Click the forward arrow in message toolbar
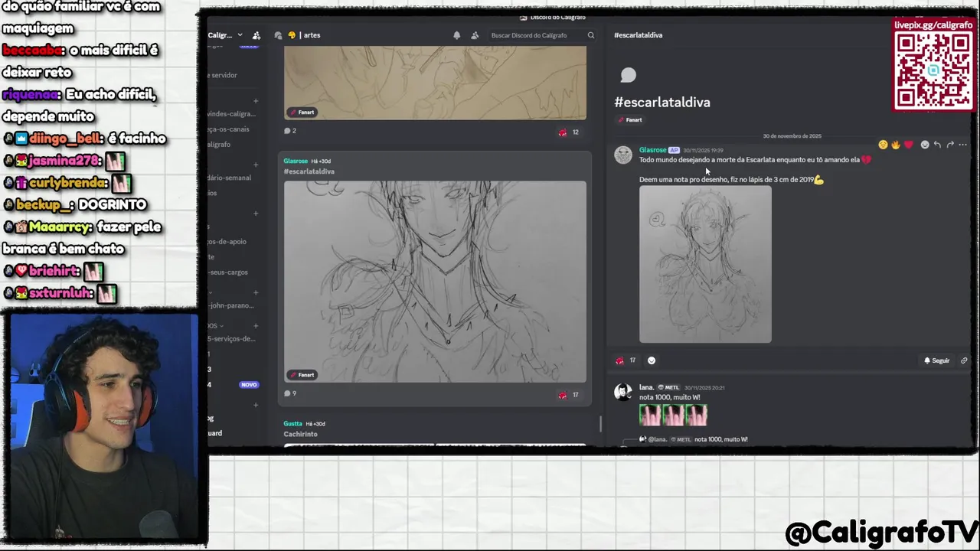Screen dimensions: 980x551 pyautogui.click(x=950, y=145)
